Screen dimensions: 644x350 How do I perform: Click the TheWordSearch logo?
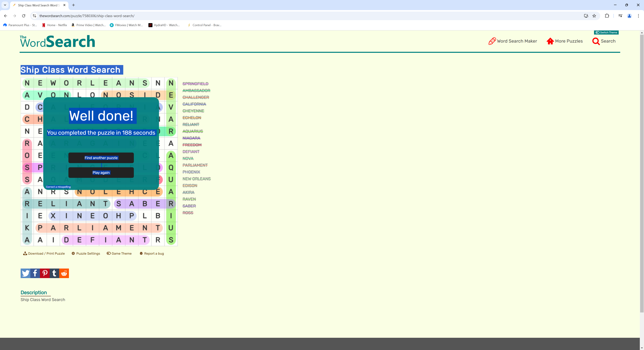58,41
